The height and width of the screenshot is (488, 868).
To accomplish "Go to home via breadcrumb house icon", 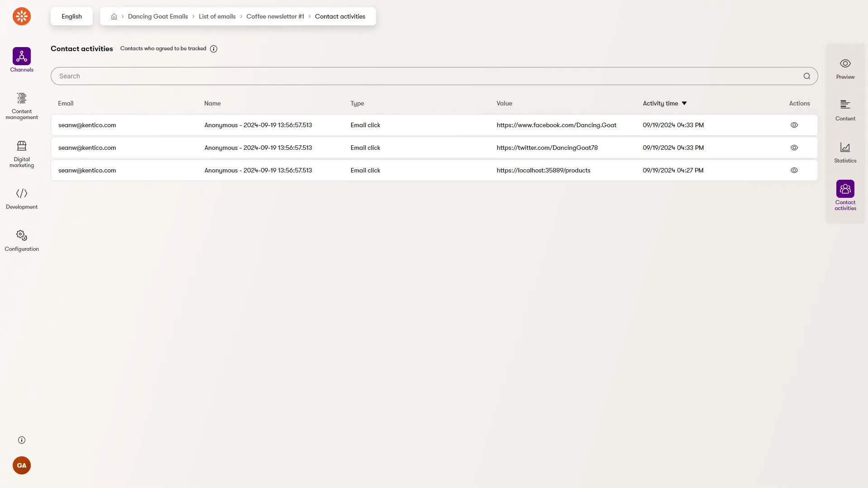I will pos(114,16).
